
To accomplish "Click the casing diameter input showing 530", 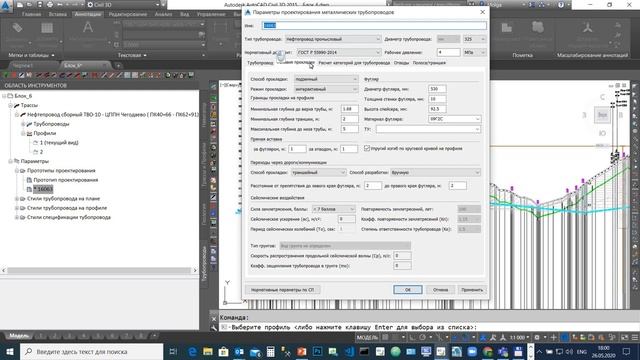I will (x=437, y=89).
